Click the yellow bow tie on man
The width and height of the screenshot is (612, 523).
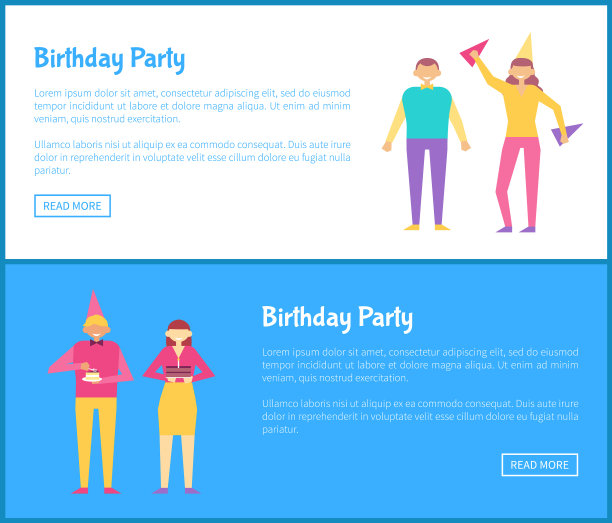coord(427,87)
